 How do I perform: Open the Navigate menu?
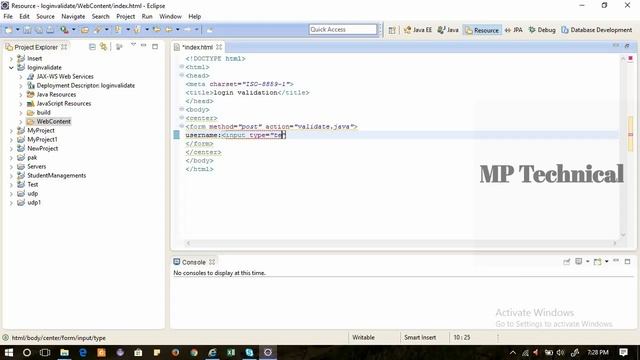tap(73, 16)
